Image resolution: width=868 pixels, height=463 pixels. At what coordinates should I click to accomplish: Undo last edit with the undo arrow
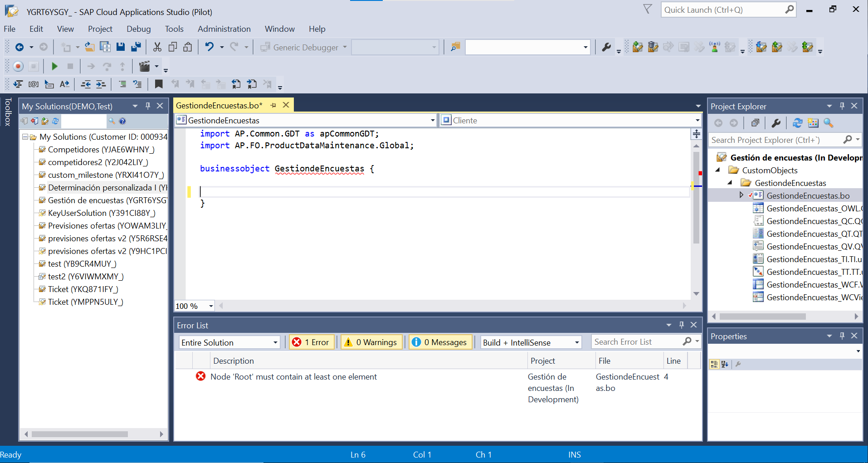[209, 47]
